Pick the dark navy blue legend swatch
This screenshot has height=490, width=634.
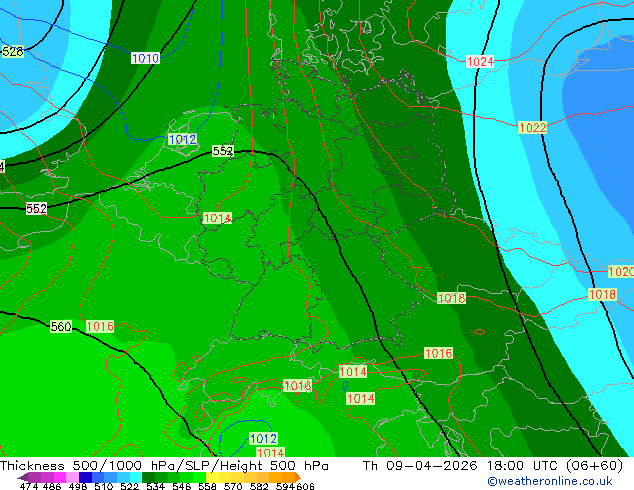(85, 477)
